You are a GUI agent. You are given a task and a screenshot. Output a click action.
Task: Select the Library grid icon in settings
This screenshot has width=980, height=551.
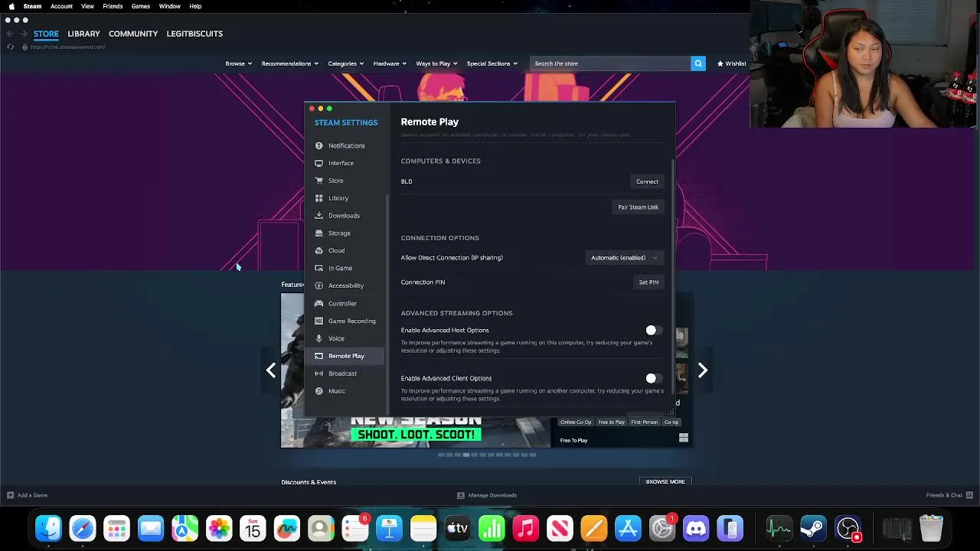(x=318, y=198)
